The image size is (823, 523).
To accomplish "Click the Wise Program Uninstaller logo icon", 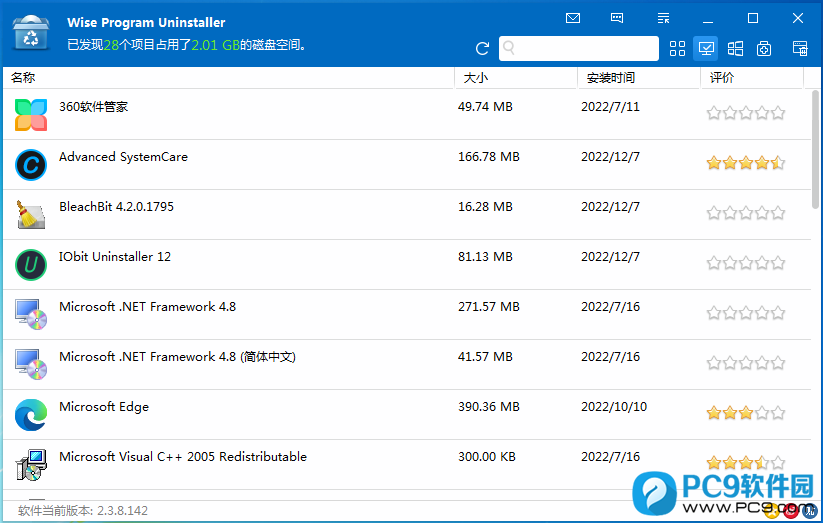I will (30, 33).
